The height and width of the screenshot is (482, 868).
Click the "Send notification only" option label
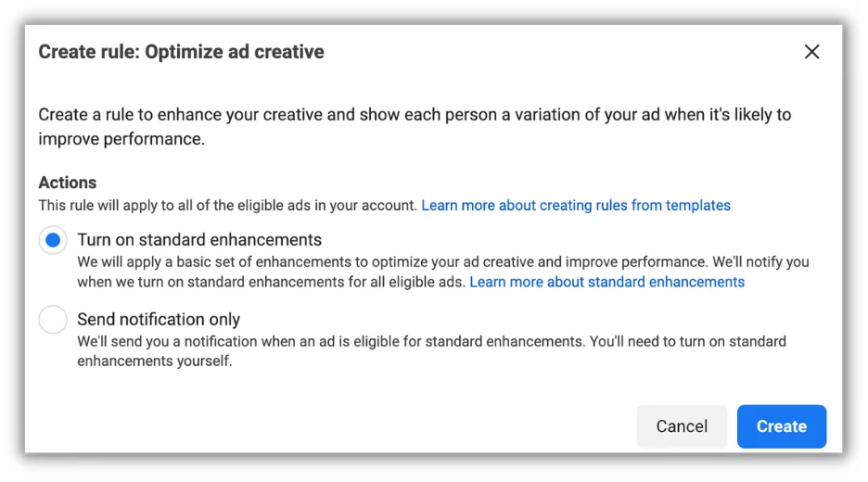point(159,320)
